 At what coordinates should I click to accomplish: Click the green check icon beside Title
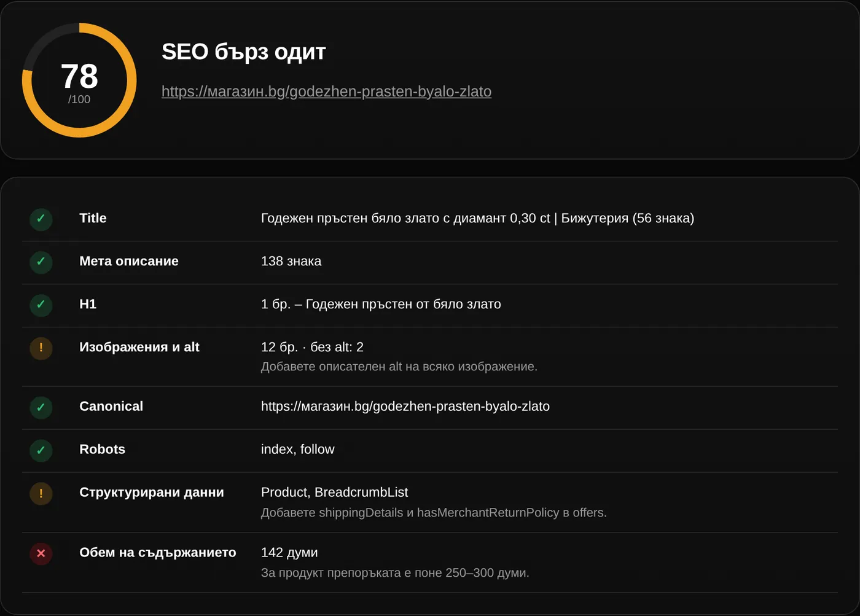pyautogui.click(x=41, y=219)
